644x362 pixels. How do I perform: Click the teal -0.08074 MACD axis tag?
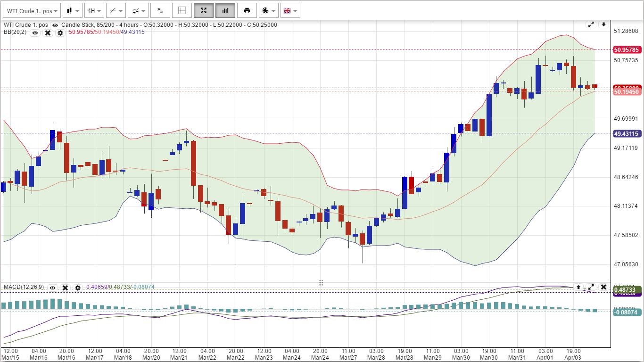click(627, 312)
